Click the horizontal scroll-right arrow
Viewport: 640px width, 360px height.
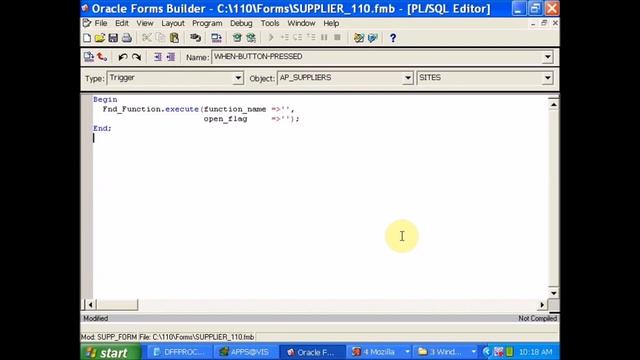pyautogui.click(x=542, y=304)
